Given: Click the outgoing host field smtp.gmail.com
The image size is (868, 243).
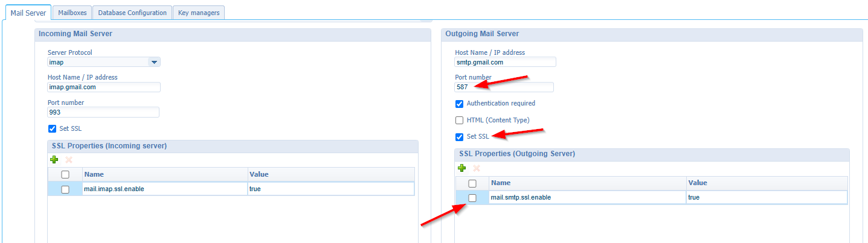Looking at the screenshot, I should 506,62.
